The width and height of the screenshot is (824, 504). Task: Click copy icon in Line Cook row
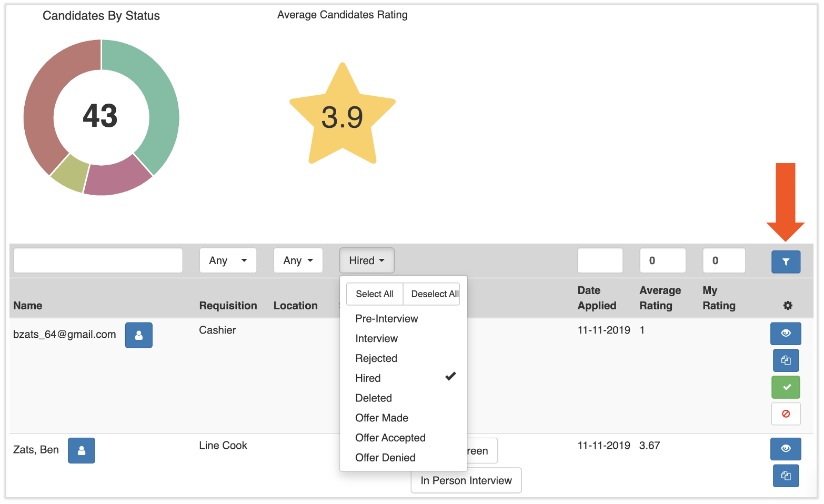pyautogui.click(x=786, y=476)
